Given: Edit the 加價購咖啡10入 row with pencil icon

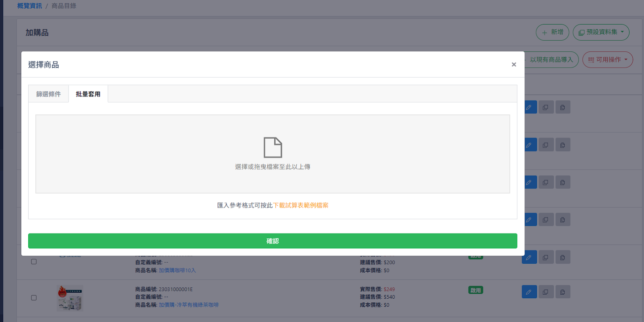Looking at the screenshot, I should (x=529, y=257).
